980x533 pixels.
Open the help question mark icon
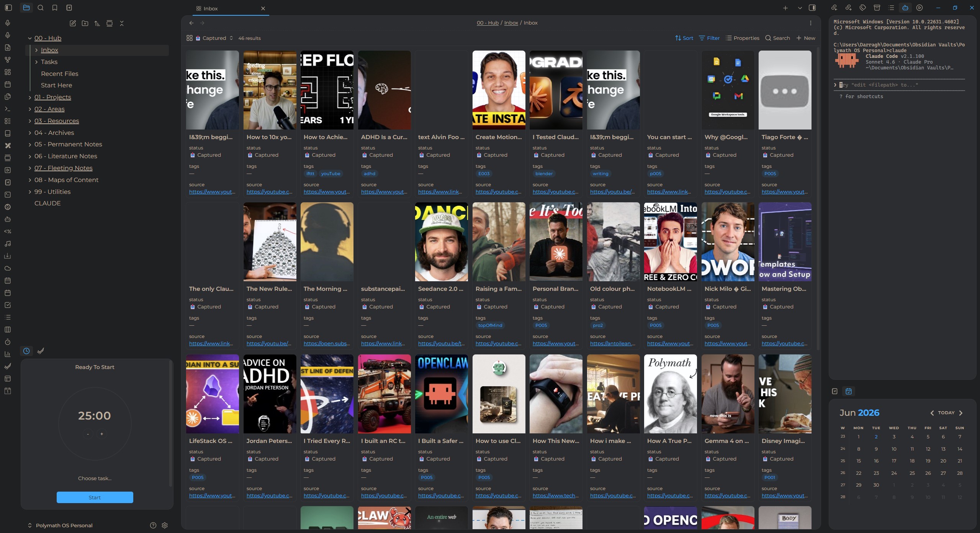(153, 525)
